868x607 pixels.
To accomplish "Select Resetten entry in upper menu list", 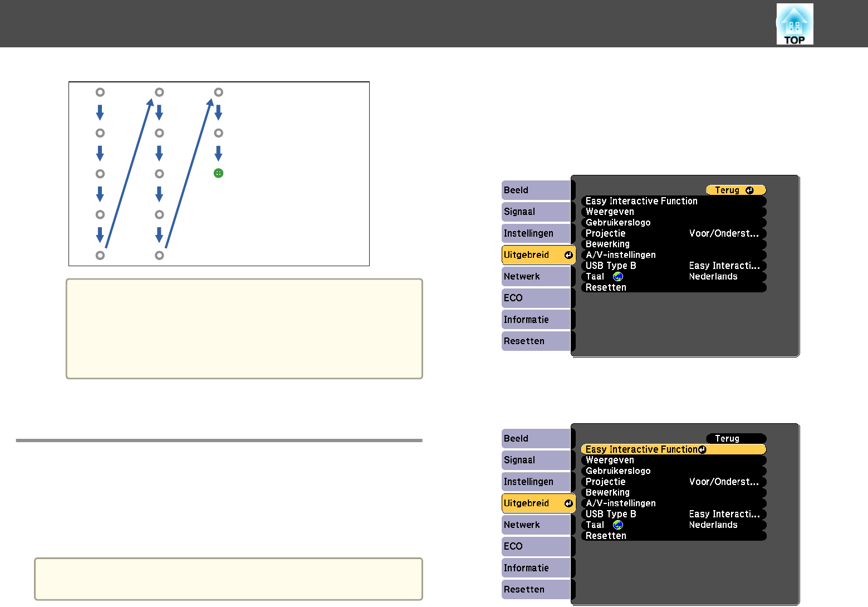I will pos(674,287).
